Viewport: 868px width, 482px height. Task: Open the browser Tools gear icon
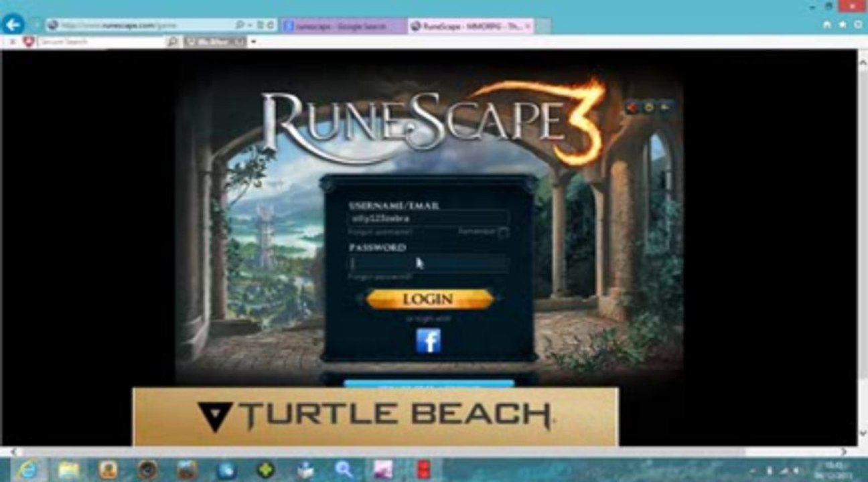click(859, 25)
